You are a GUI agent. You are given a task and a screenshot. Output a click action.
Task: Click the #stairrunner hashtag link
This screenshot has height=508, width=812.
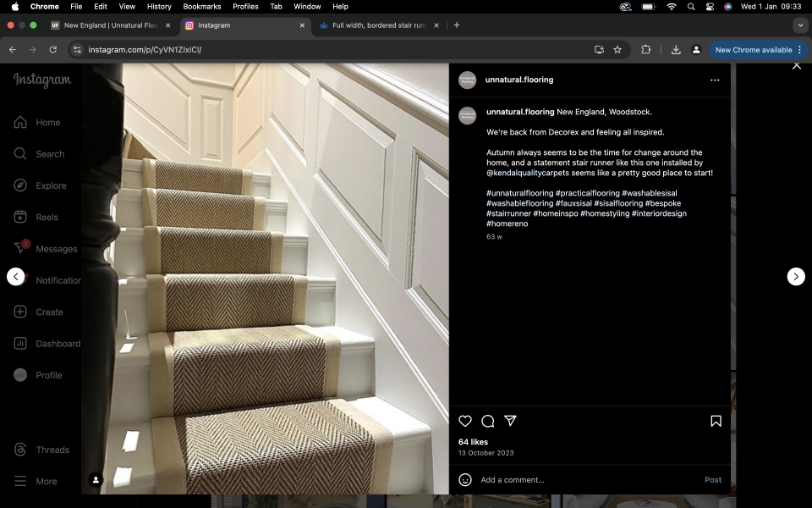click(507, 213)
